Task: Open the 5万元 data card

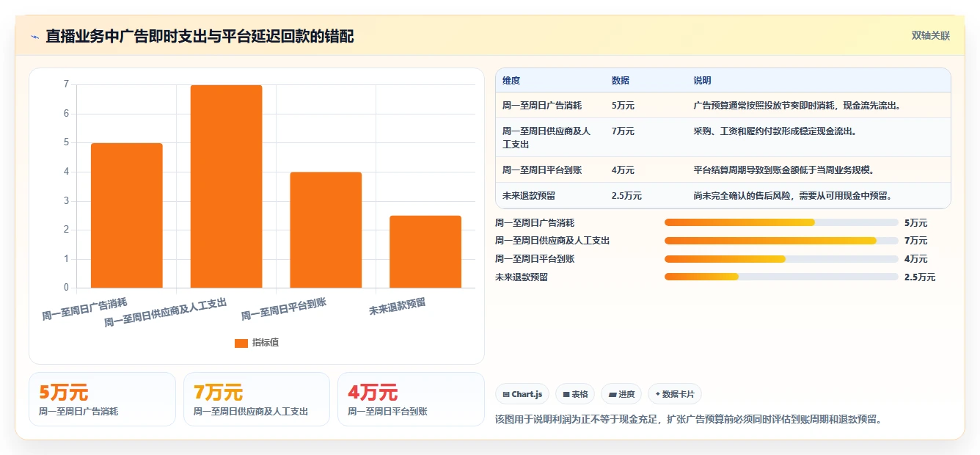Action: pyautogui.click(x=102, y=399)
